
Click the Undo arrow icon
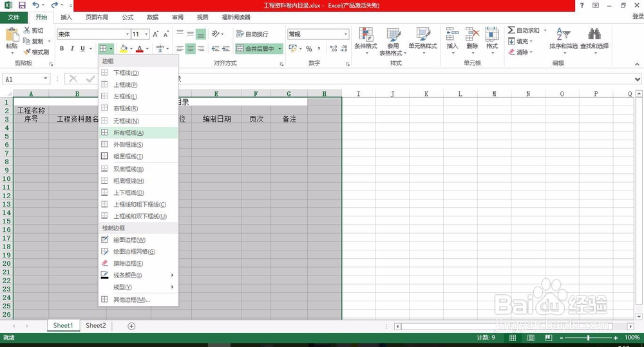(35, 5)
